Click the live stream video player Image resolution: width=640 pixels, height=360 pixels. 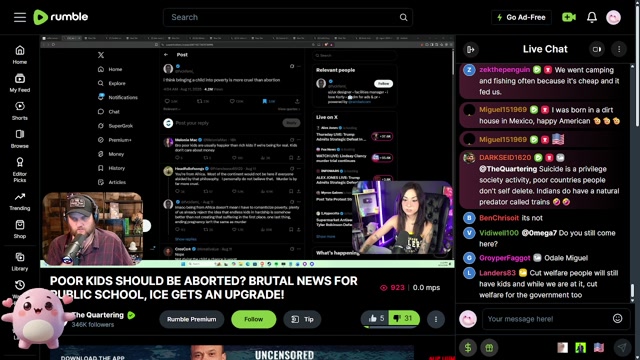(247, 151)
